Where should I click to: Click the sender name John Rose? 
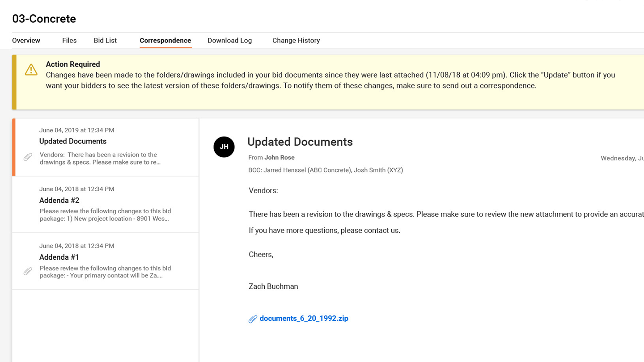279,157
